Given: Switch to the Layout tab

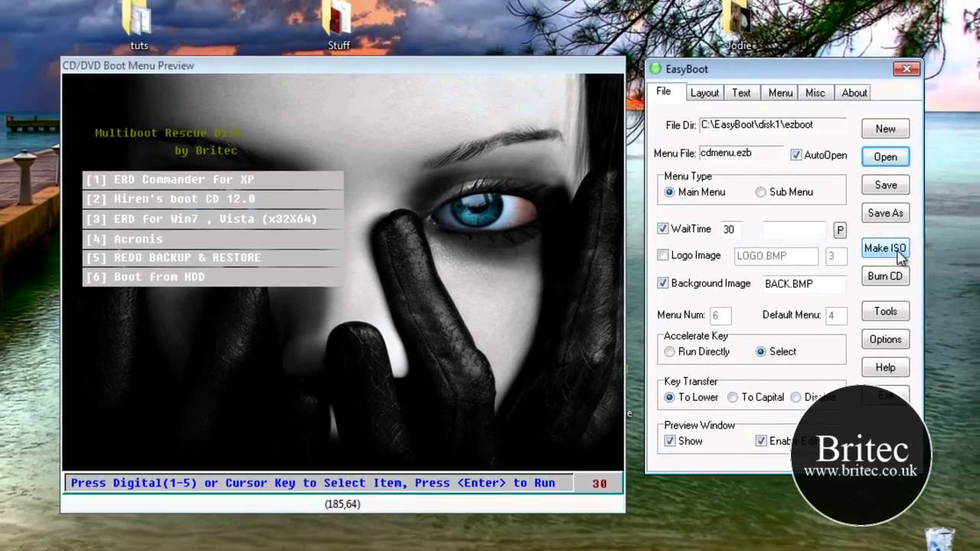Looking at the screenshot, I should click(704, 93).
